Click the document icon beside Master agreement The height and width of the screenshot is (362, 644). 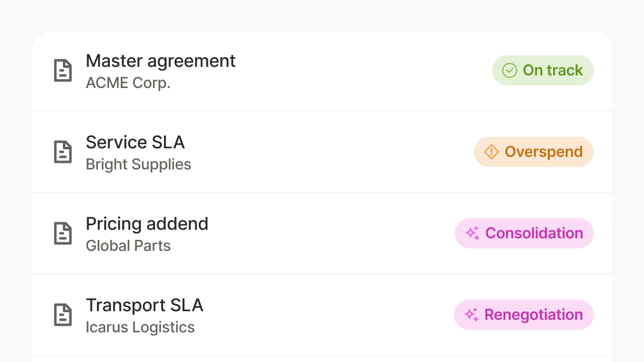63,70
